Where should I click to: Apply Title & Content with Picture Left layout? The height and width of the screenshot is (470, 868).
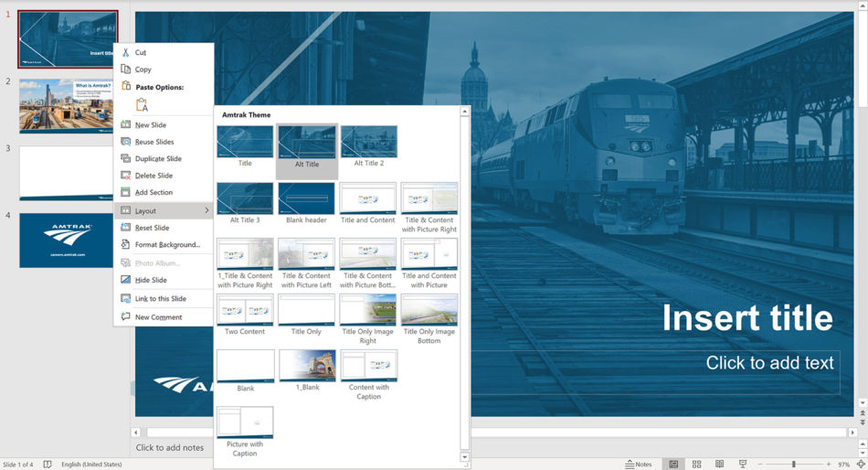pos(306,254)
